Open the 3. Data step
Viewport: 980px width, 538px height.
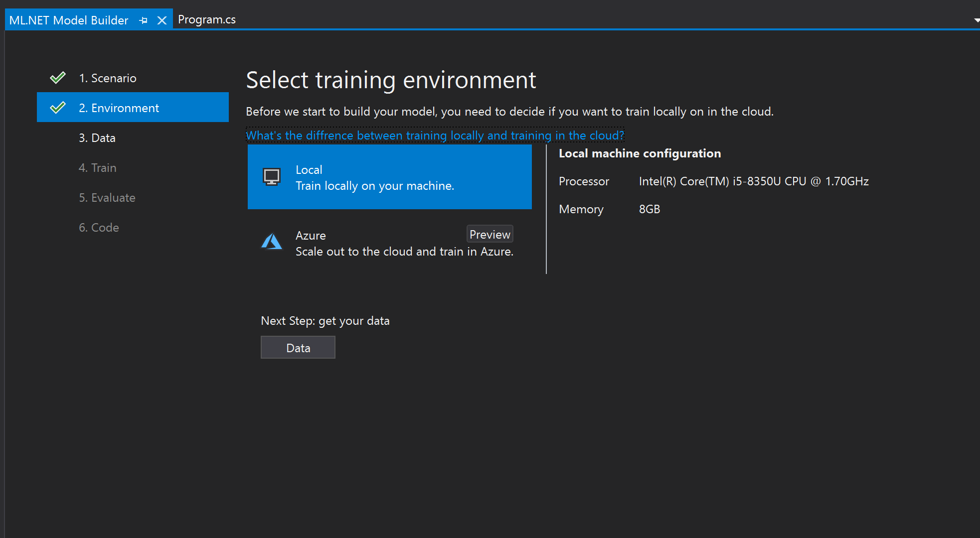click(x=97, y=138)
